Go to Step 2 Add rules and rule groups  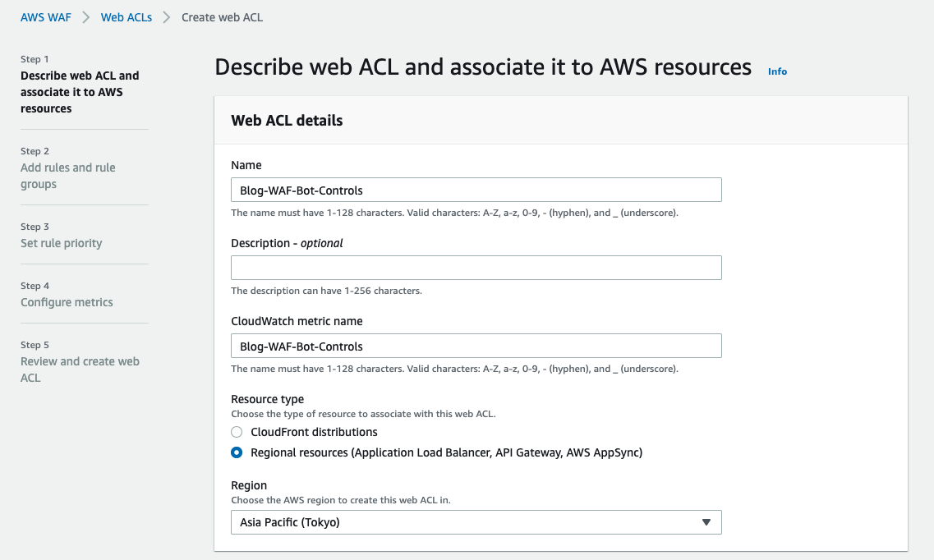[x=68, y=176]
